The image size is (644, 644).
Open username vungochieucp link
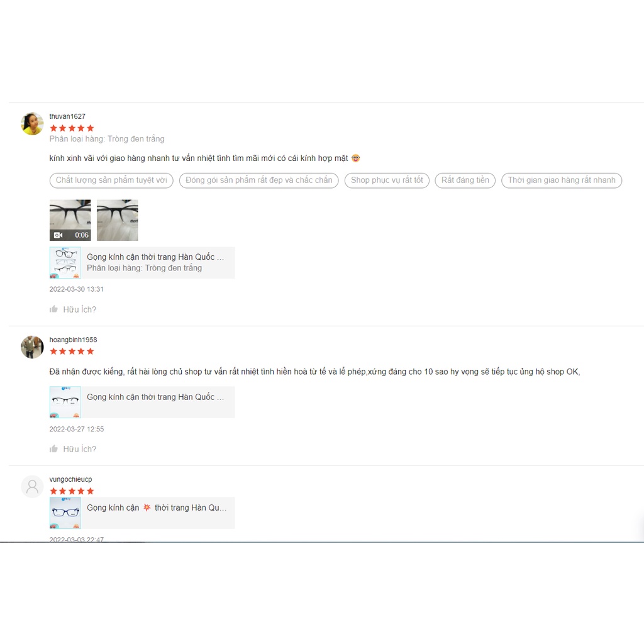[x=70, y=479]
